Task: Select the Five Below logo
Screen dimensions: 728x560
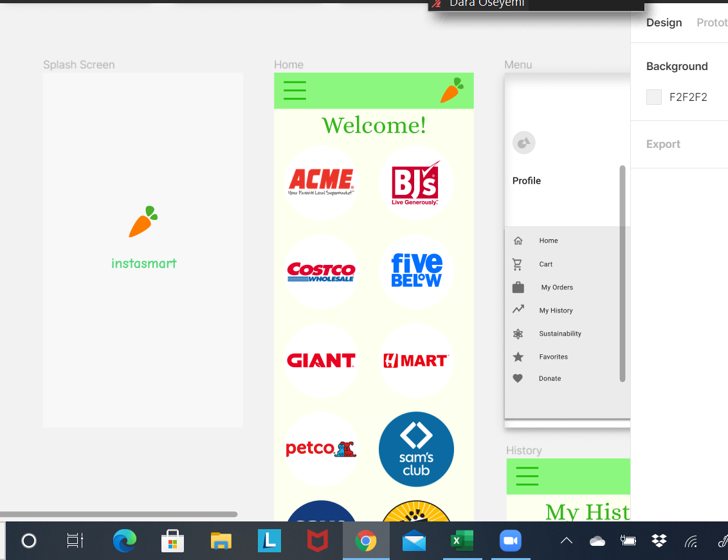Action: pos(416,271)
